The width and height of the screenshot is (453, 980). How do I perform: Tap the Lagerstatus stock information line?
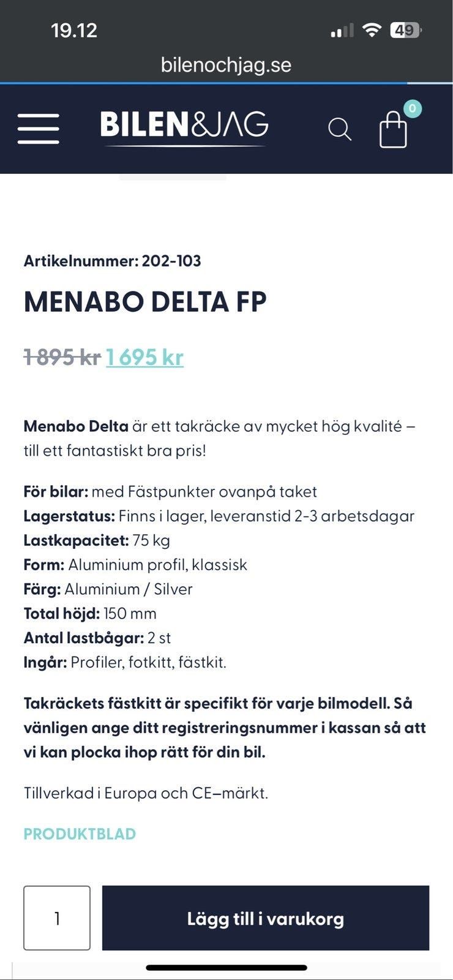(219, 516)
